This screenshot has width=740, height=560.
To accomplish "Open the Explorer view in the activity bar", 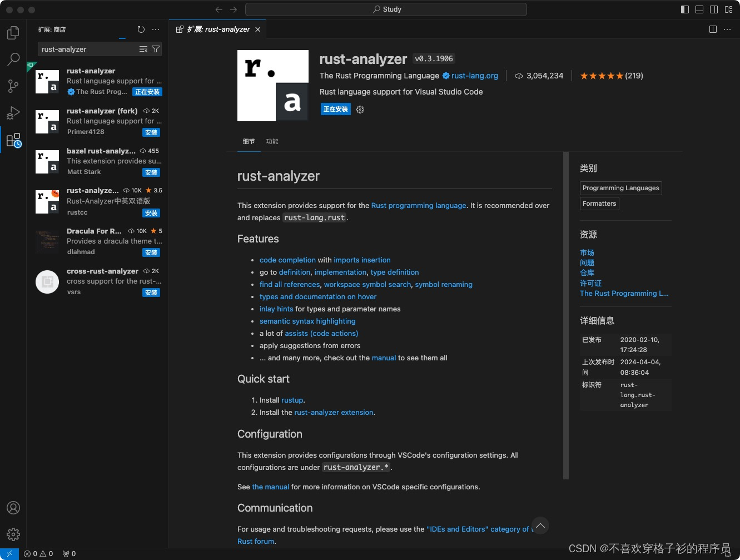I will (13, 33).
